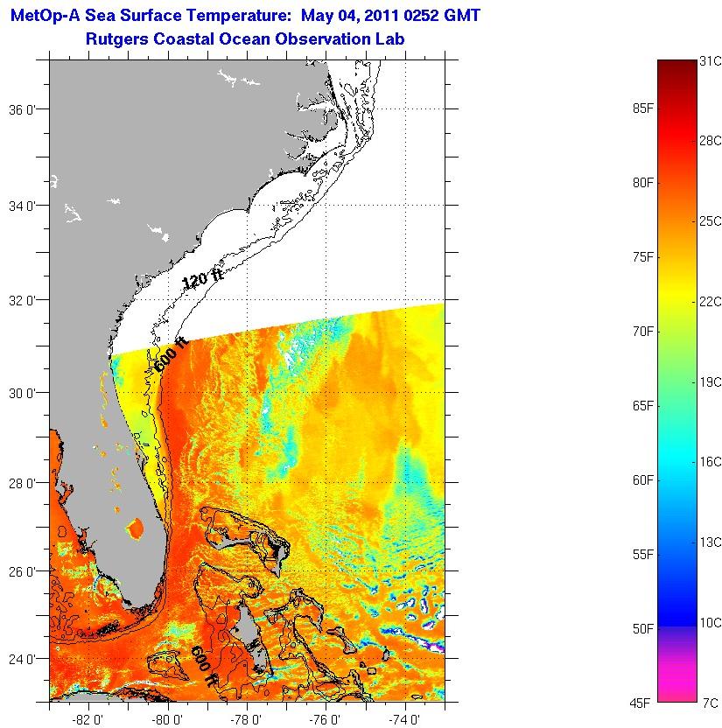
Task: Click the 10C colorbar label
Action: 711,623
